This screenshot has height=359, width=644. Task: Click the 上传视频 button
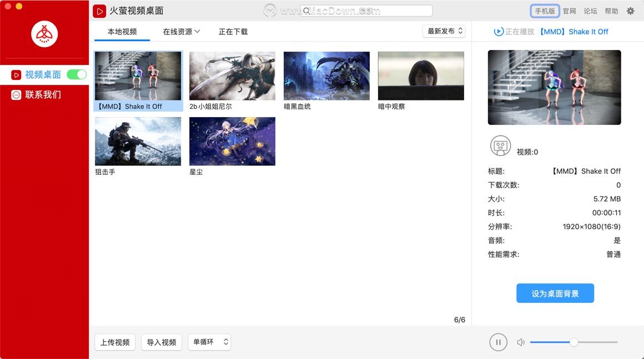tap(115, 342)
